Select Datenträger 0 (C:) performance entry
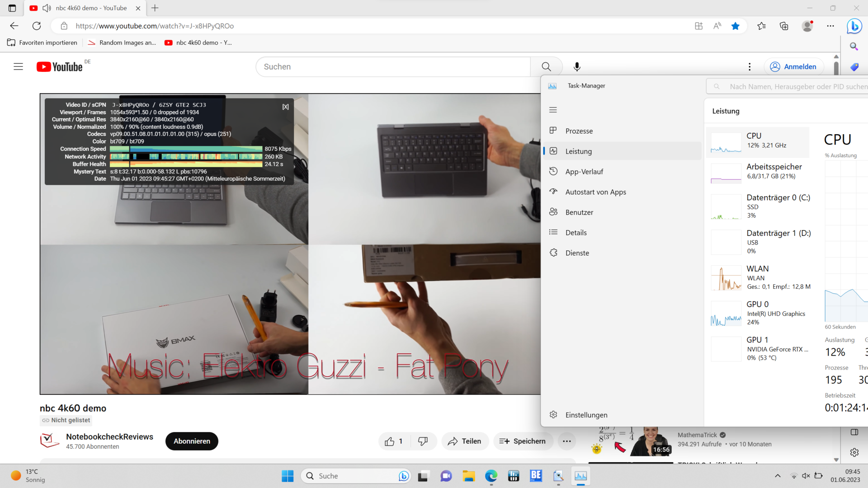This screenshot has width=868, height=488. click(758, 207)
